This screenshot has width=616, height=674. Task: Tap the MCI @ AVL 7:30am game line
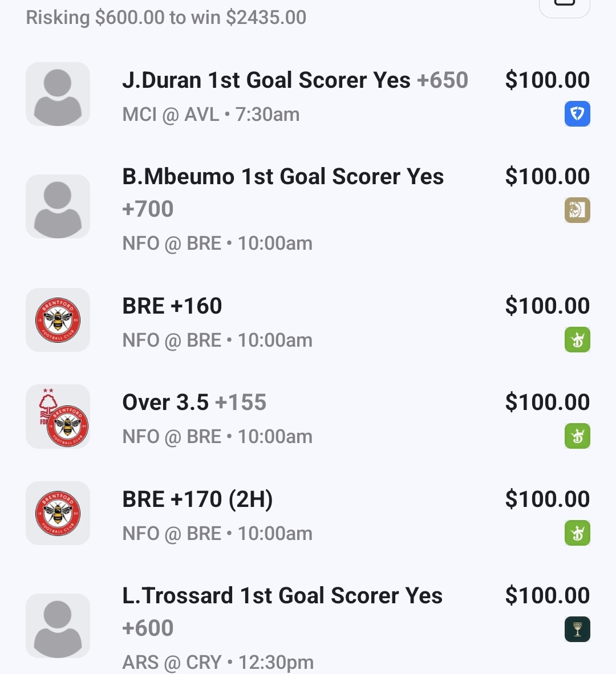coord(211,115)
